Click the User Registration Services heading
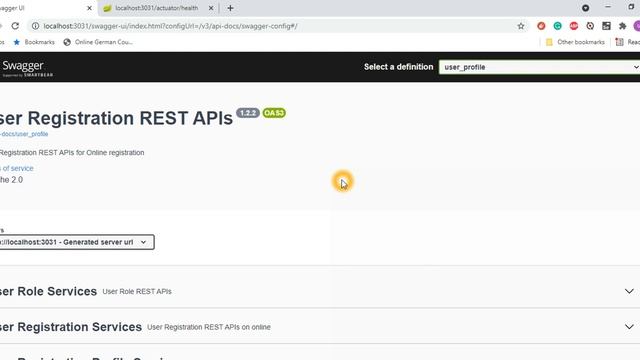Image resolution: width=640 pixels, height=360 pixels. pos(71,327)
